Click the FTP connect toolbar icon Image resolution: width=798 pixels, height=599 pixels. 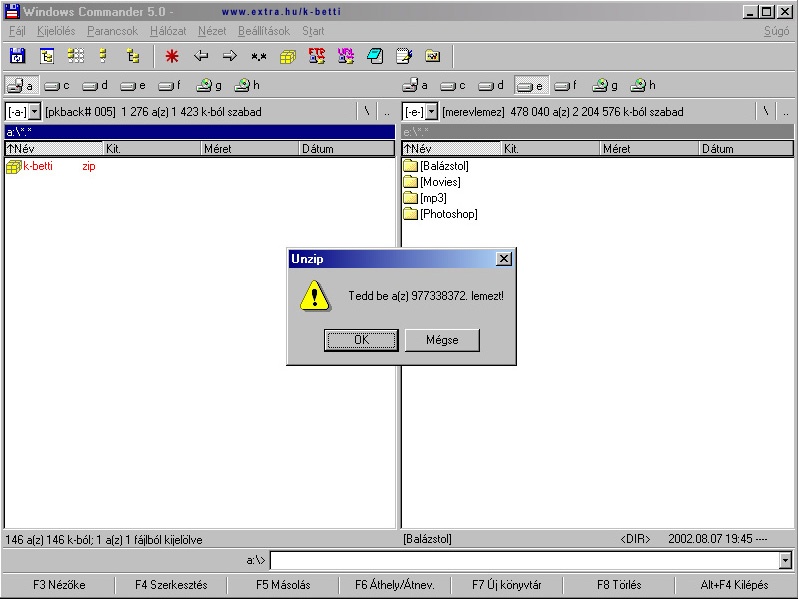(317, 56)
